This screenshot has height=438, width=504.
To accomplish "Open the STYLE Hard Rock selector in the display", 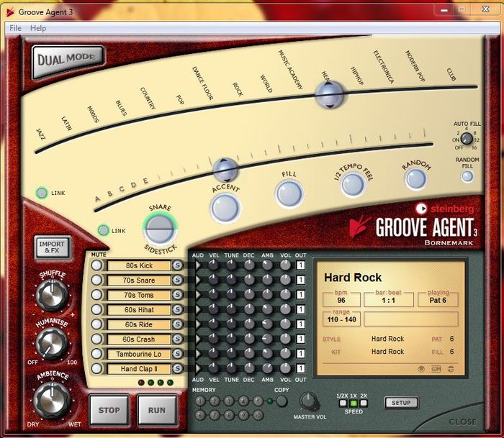I will tap(387, 339).
